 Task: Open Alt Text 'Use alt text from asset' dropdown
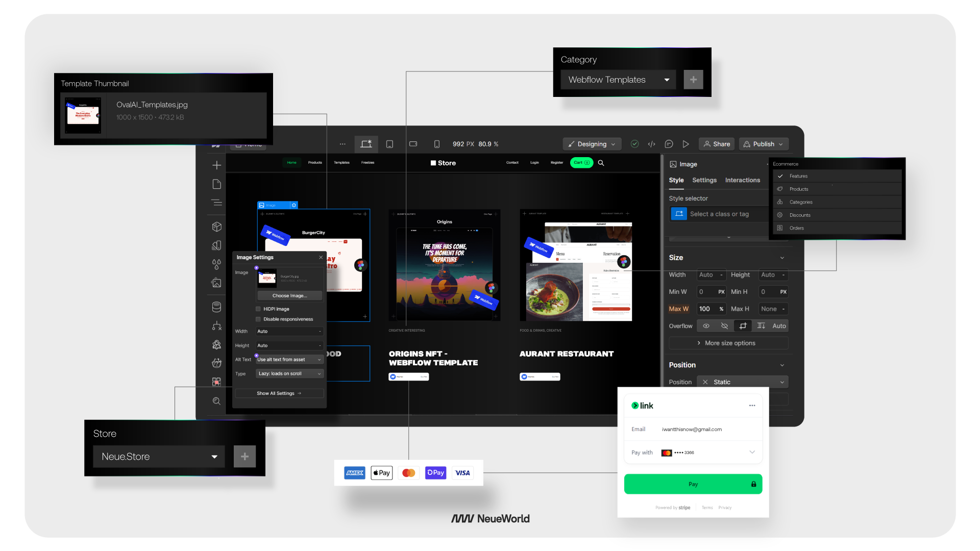pyautogui.click(x=289, y=360)
